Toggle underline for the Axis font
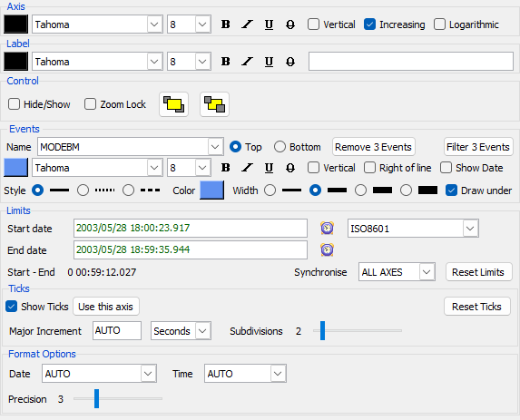 point(269,24)
